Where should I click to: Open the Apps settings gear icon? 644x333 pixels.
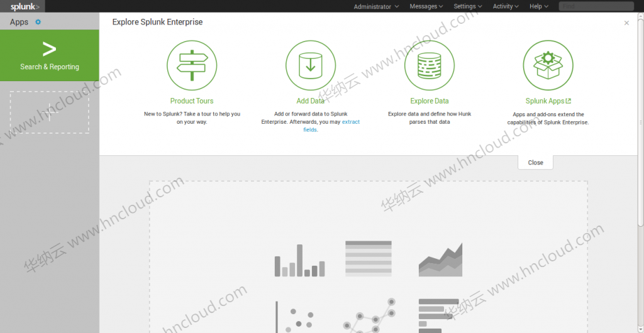38,22
